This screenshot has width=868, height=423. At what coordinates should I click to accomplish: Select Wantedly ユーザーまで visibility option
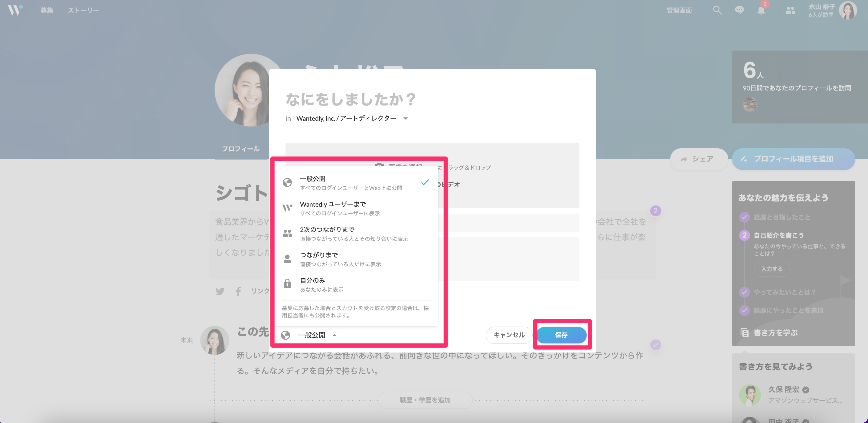[356, 208]
